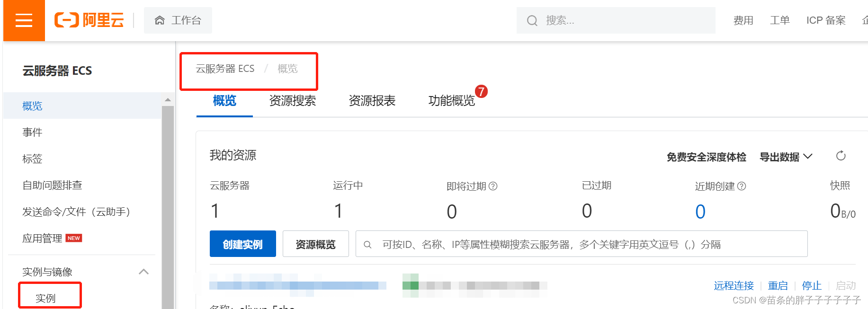Open the orange hamburger menu

tap(24, 20)
